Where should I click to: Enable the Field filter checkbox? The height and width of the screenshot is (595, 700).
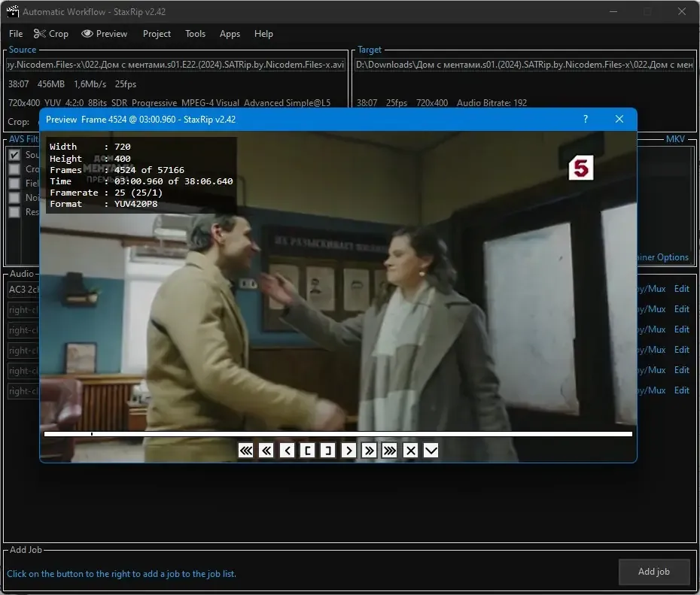coord(14,184)
